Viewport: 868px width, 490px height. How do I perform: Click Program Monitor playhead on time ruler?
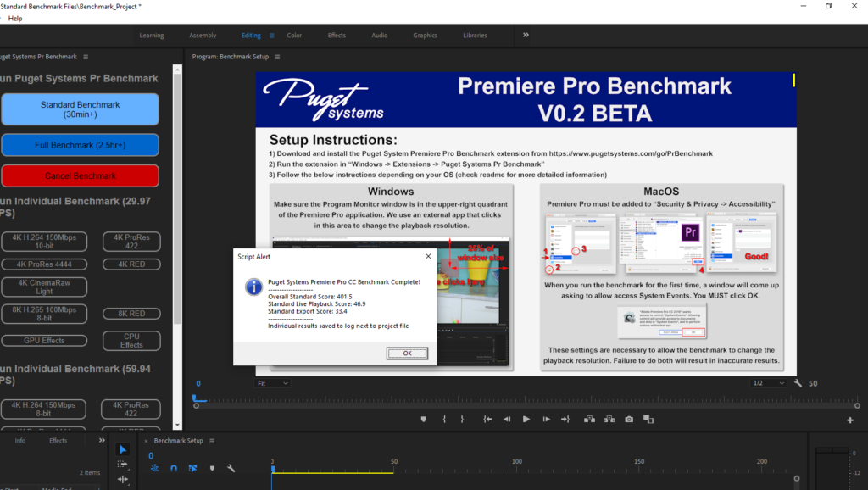197,398
